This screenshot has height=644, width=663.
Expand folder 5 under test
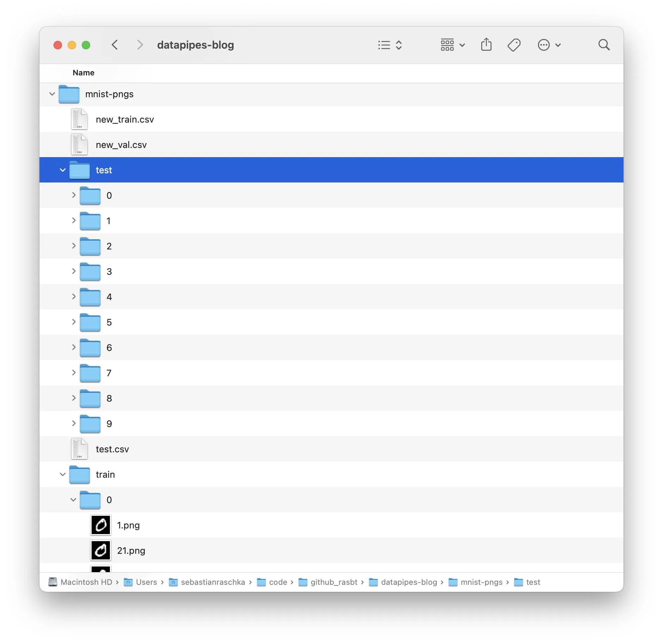pyautogui.click(x=74, y=322)
